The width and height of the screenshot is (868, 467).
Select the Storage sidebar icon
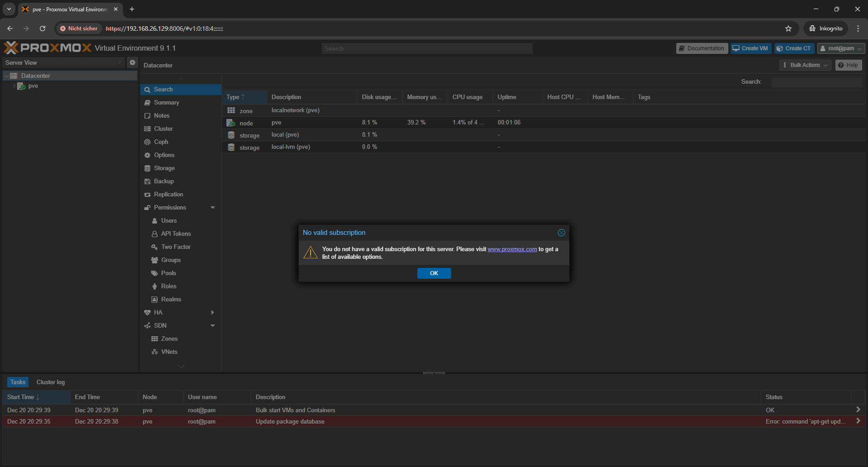pos(147,168)
